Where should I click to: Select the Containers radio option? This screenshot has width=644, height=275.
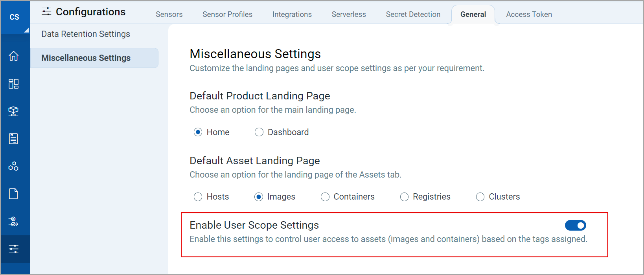(325, 197)
